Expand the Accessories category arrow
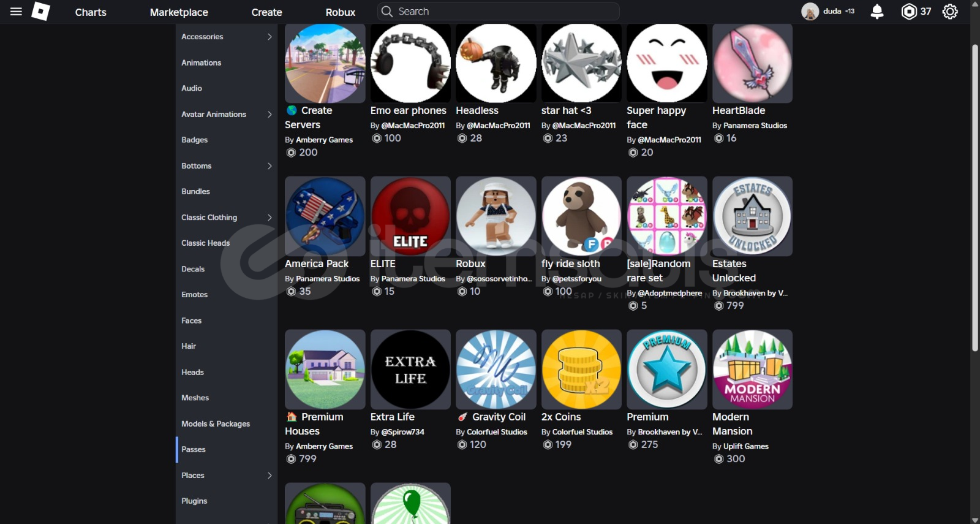Image resolution: width=980 pixels, height=524 pixels. [269, 37]
